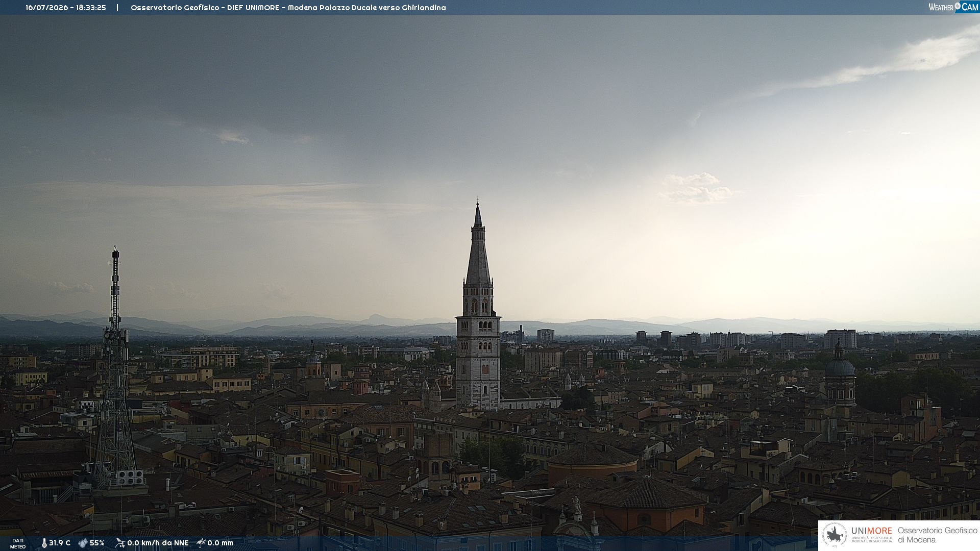Select the 55% humidity value
The height and width of the screenshot is (551, 980).
[x=97, y=543]
